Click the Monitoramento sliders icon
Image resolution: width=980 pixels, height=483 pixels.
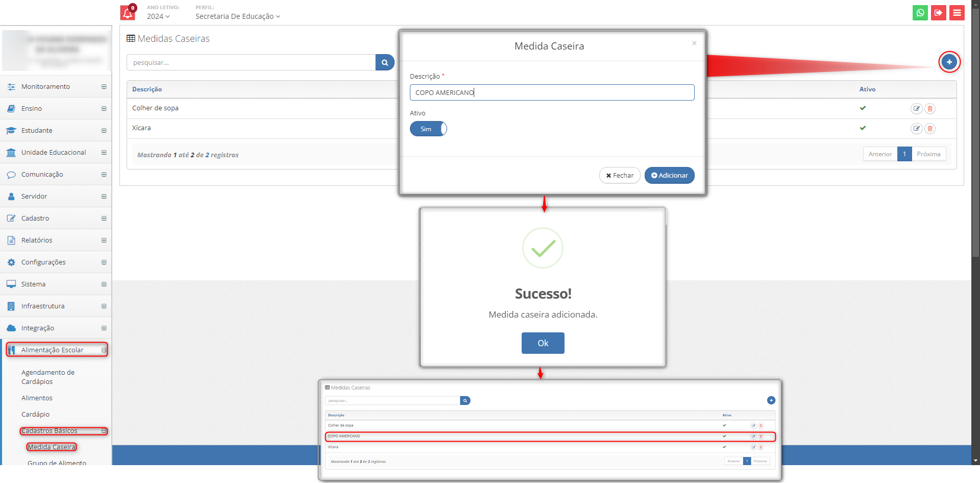point(11,87)
